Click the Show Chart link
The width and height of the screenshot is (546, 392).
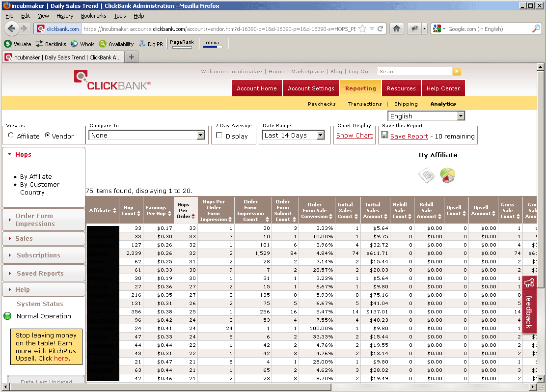coord(354,136)
